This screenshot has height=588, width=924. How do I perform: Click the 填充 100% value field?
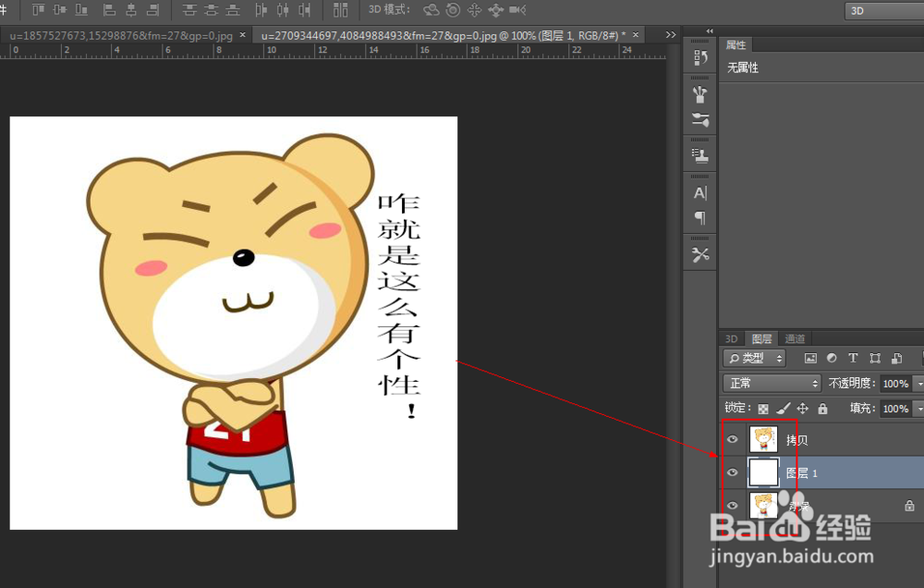[x=895, y=408]
